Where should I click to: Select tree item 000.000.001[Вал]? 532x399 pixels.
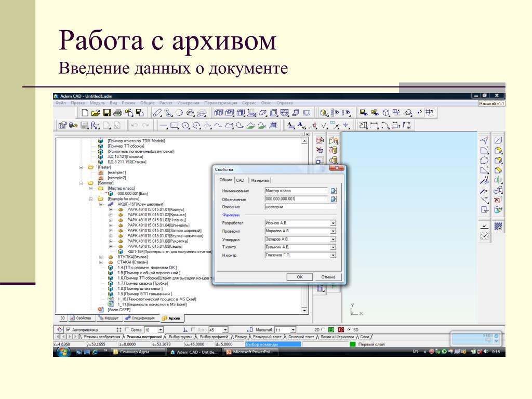[x=132, y=194]
